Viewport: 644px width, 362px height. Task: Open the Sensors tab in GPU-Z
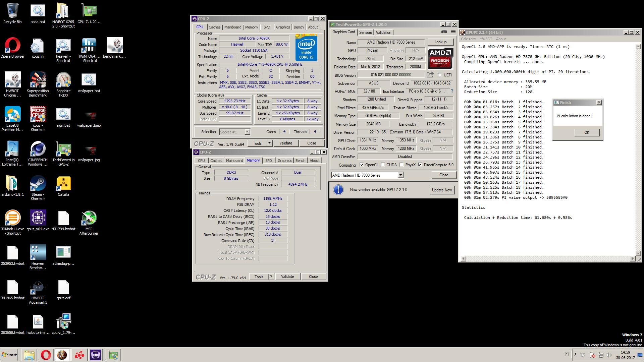[x=366, y=33]
